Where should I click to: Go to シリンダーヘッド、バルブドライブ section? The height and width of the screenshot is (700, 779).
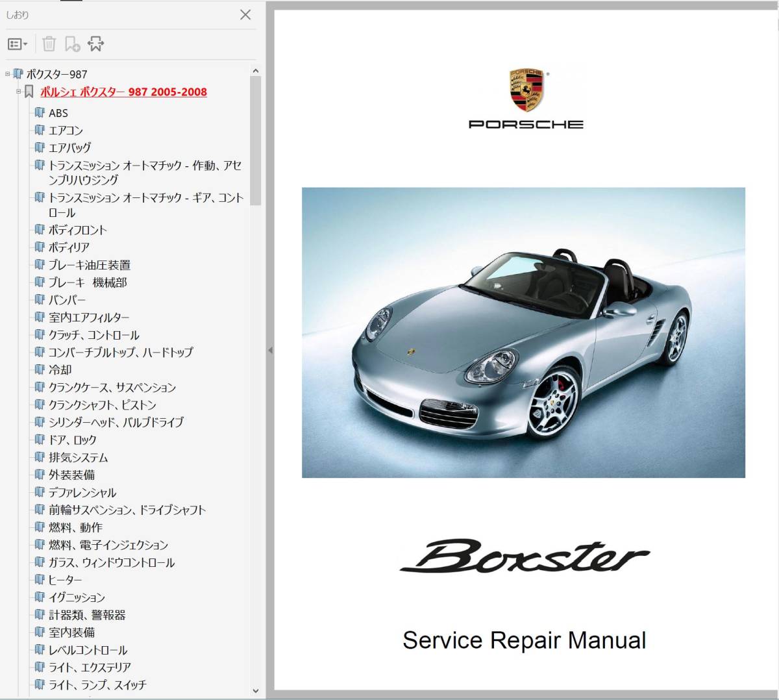(x=116, y=423)
